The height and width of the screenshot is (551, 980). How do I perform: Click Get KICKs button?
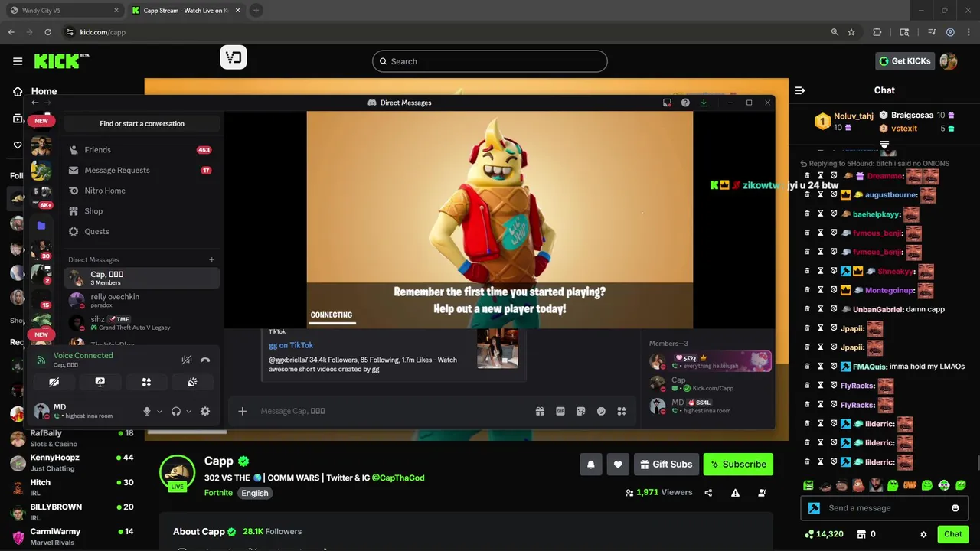904,61
